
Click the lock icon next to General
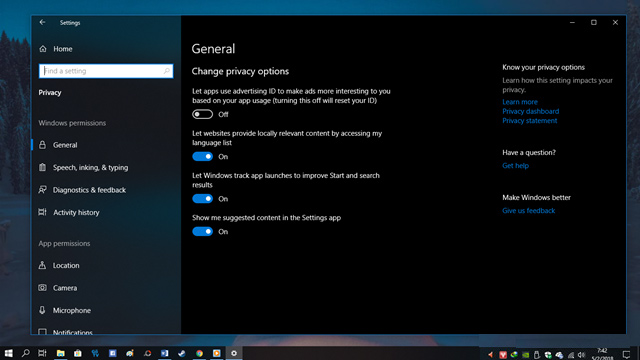(42, 144)
